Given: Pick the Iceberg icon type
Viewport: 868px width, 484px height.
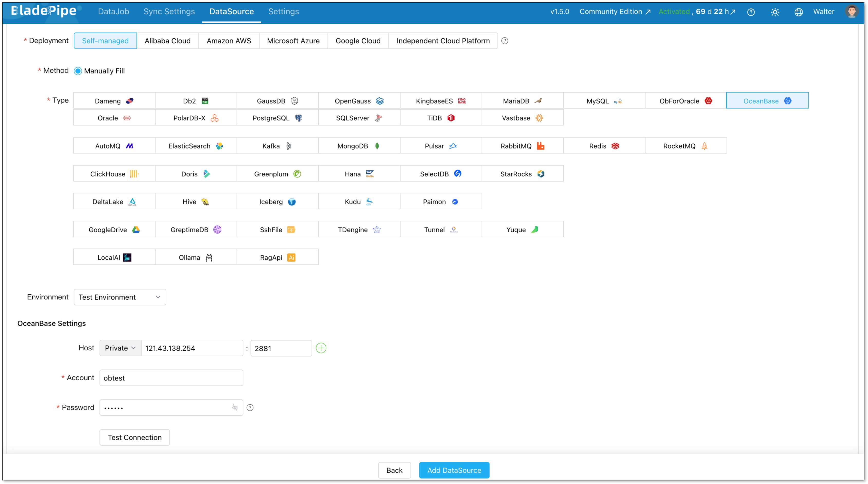Looking at the screenshot, I should (x=292, y=202).
